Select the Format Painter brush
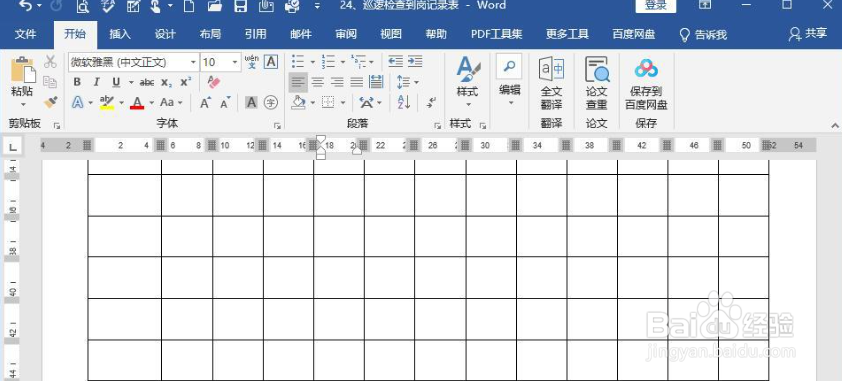The height and width of the screenshot is (381, 842). (x=50, y=102)
